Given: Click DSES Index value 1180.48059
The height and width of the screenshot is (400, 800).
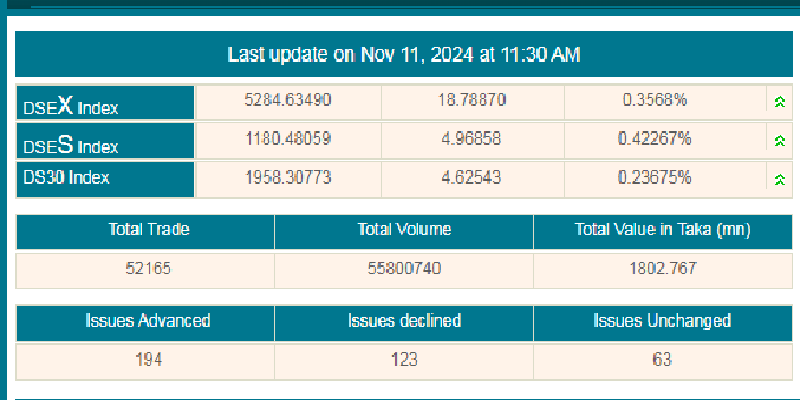Looking at the screenshot, I should [x=288, y=139].
